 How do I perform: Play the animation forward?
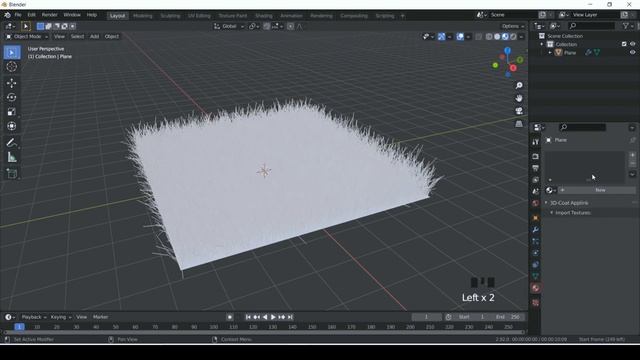click(x=273, y=317)
